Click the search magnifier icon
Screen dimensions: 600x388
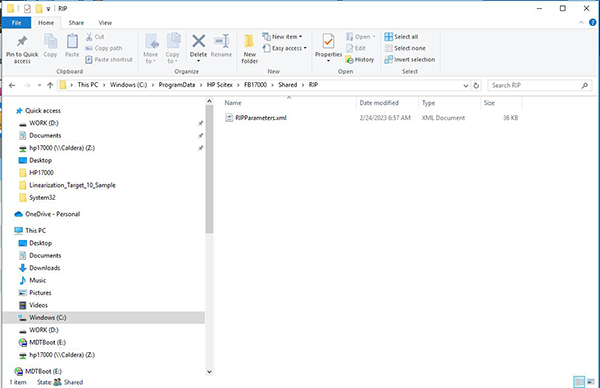[x=585, y=85]
